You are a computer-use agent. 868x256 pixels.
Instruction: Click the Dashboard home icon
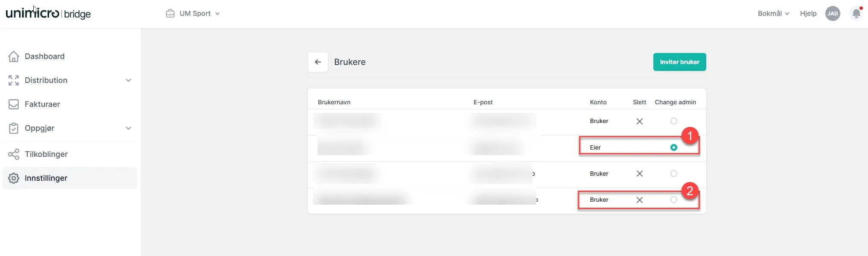tap(14, 56)
